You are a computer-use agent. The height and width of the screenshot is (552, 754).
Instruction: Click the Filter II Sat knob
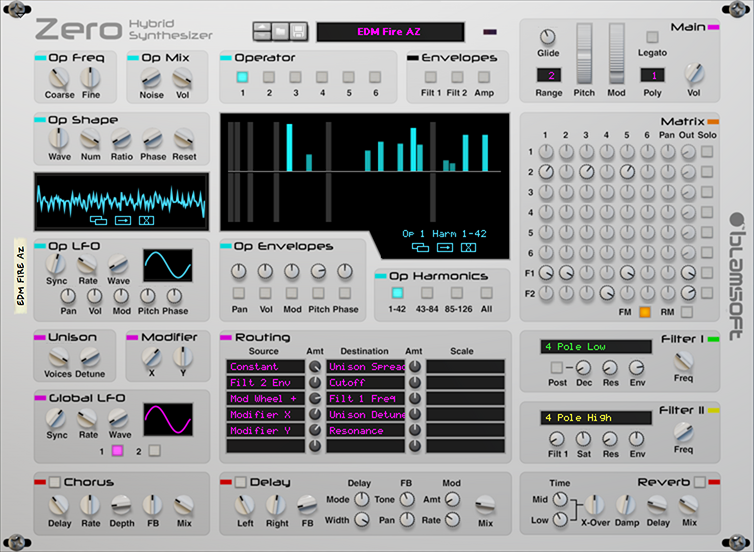pyautogui.click(x=583, y=439)
